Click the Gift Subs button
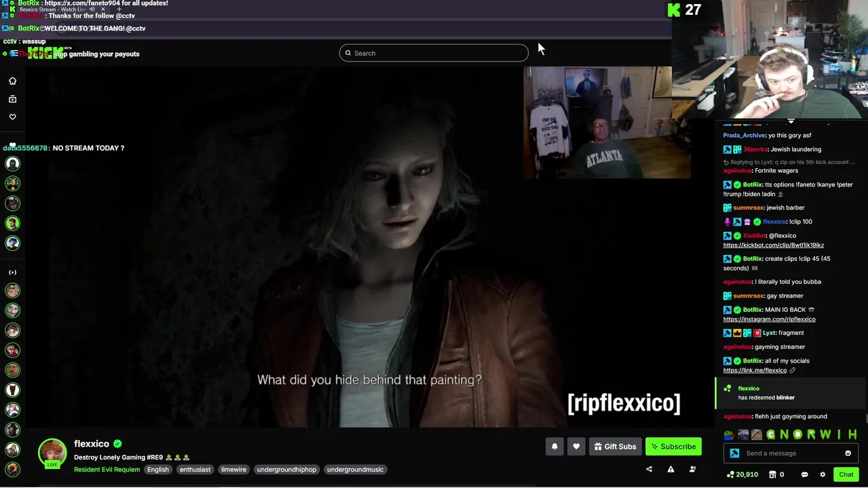Screen dimensions: 868x488 click(x=615, y=447)
